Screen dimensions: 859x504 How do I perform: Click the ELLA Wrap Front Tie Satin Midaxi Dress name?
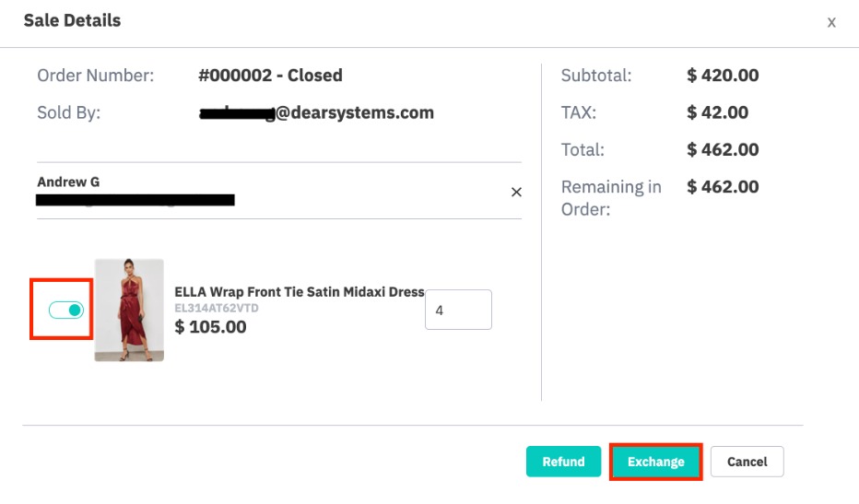click(x=300, y=291)
